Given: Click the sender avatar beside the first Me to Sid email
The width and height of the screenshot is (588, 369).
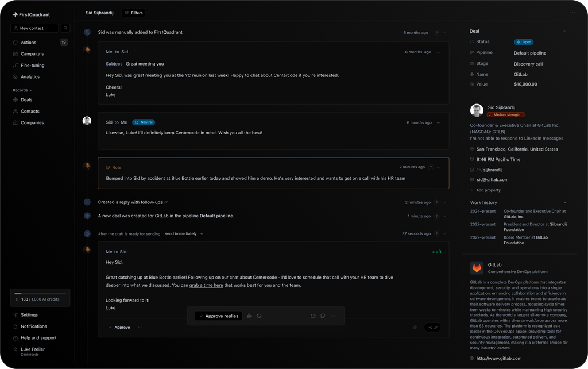Looking at the screenshot, I should [x=87, y=50].
